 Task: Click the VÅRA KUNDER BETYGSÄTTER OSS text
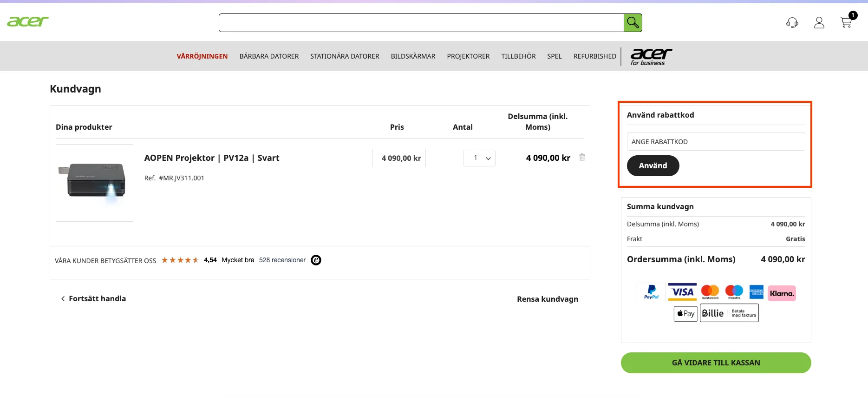[x=105, y=261]
